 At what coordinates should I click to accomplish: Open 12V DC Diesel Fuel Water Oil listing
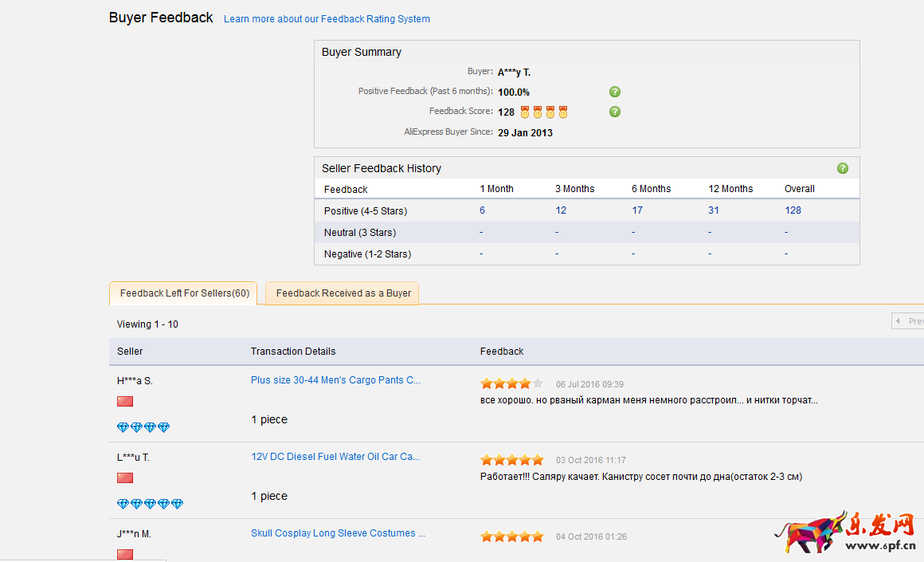pyautogui.click(x=335, y=457)
